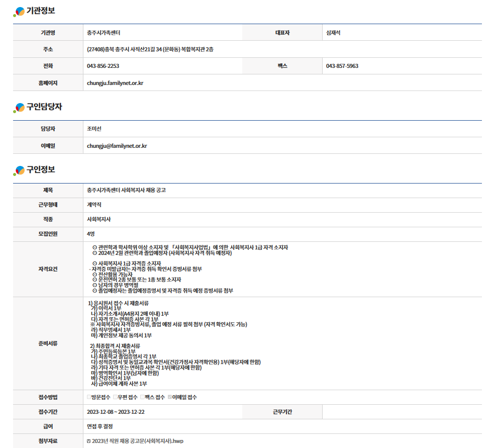This screenshot has height=448, width=498.
Task: Check the 우편 접수 checkbox
Action: click(x=115, y=397)
